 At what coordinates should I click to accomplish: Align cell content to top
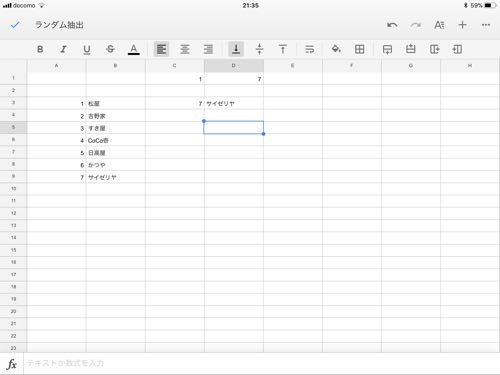(283, 49)
